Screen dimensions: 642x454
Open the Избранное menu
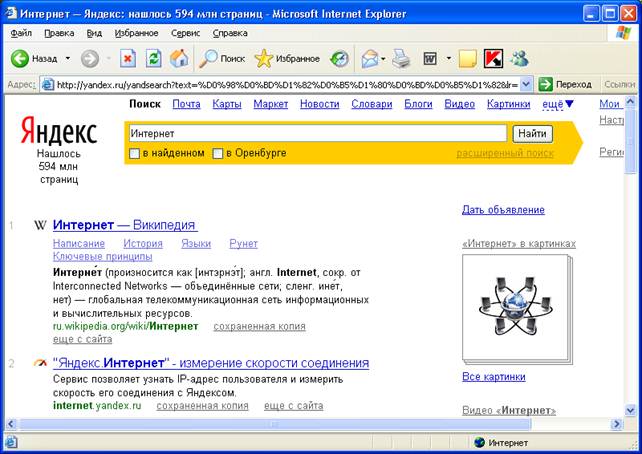pyautogui.click(x=136, y=33)
